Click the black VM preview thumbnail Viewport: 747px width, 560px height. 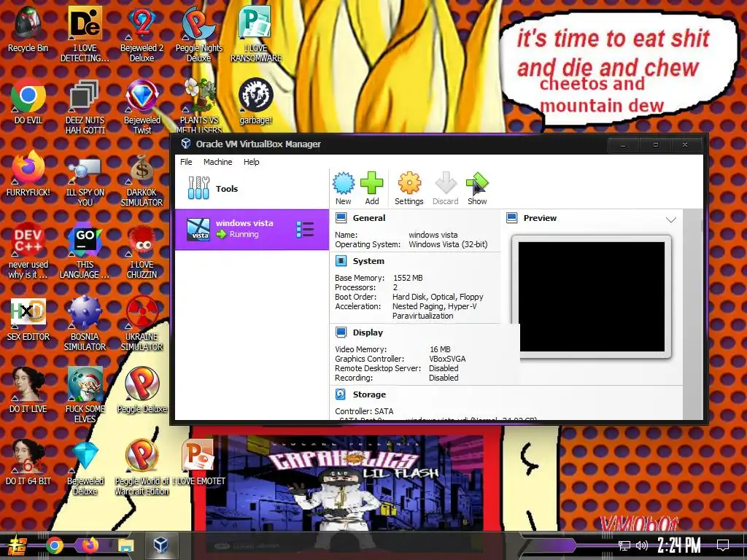tap(591, 296)
